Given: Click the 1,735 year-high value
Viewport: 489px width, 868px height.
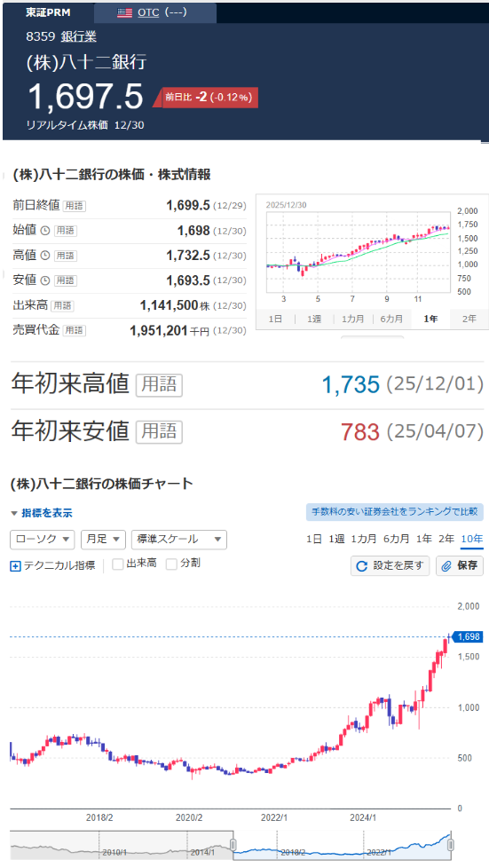Looking at the screenshot, I should coord(351,384).
